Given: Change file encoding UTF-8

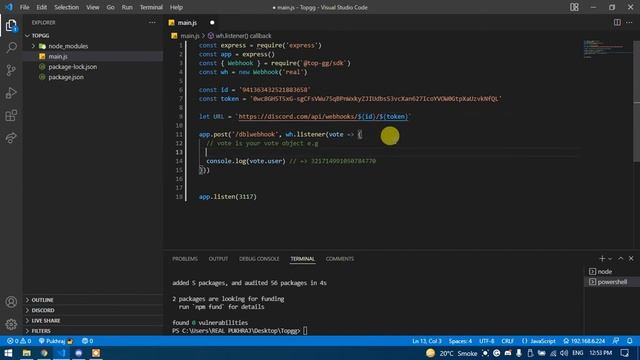Looking at the screenshot, I should (x=487, y=341).
